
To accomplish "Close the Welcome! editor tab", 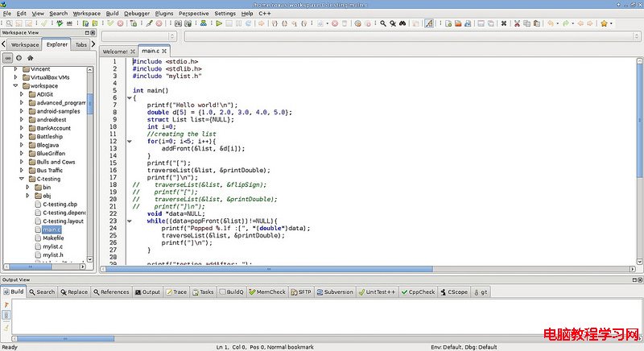I will point(133,52).
